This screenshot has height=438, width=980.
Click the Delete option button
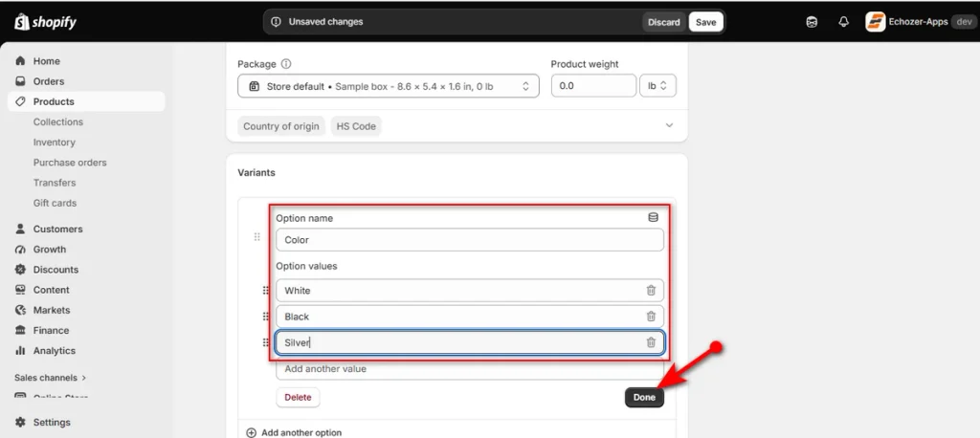click(299, 398)
